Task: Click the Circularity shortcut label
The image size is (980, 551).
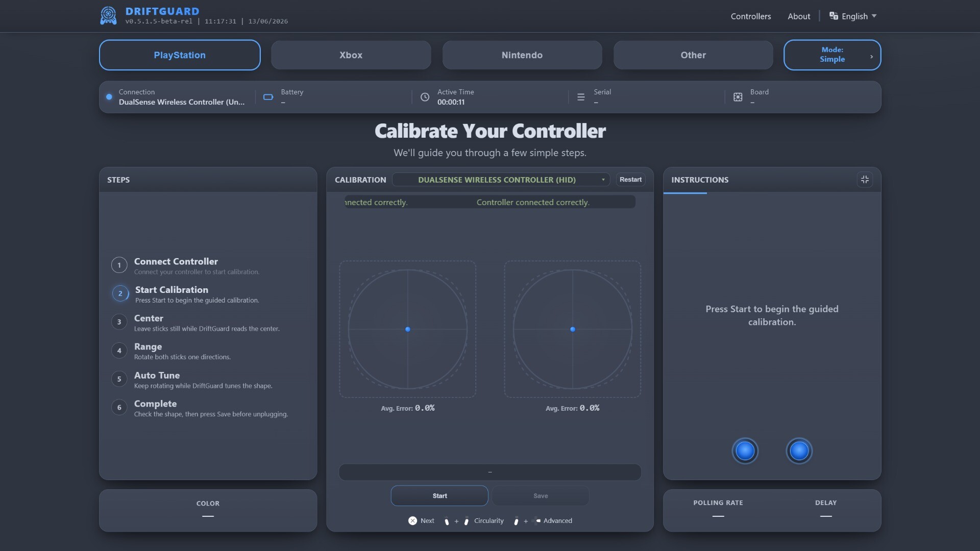Action: click(488, 520)
